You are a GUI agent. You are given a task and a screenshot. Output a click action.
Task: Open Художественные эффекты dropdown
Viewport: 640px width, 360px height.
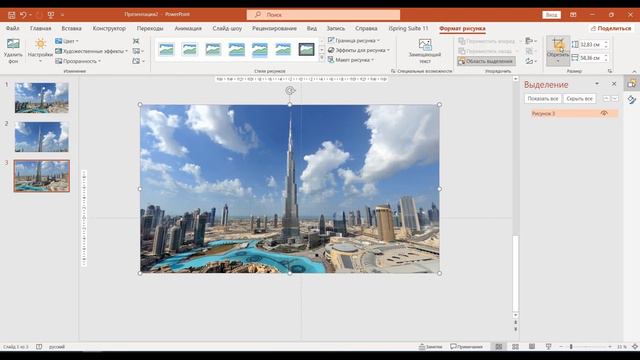[x=91, y=51]
